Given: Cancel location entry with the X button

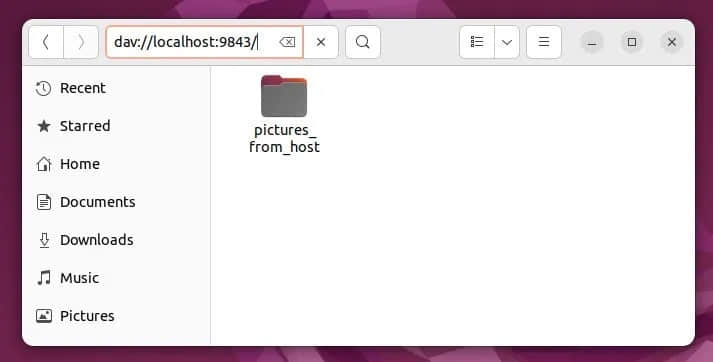Looking at the screenshot, I should pos(321,42).
